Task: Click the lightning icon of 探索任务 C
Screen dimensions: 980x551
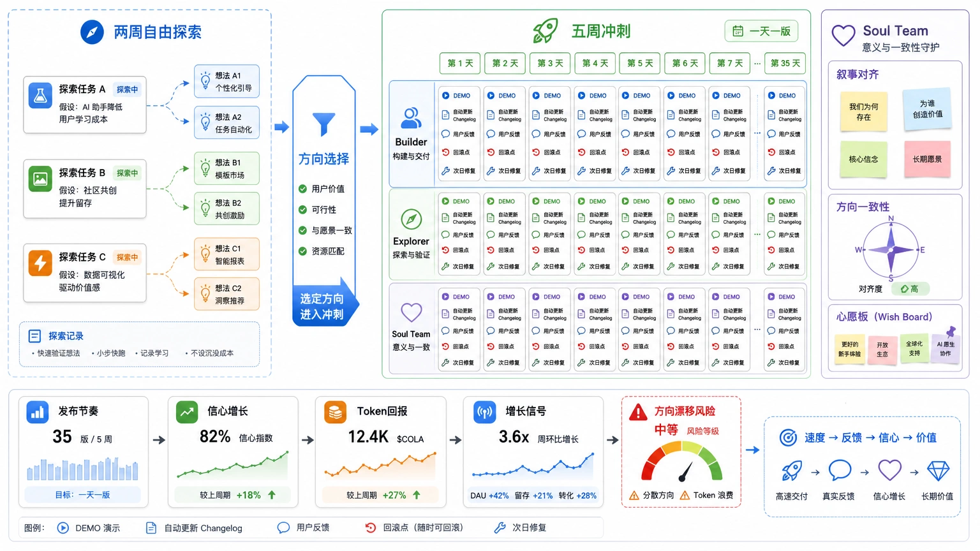Action: click(40, 263)
